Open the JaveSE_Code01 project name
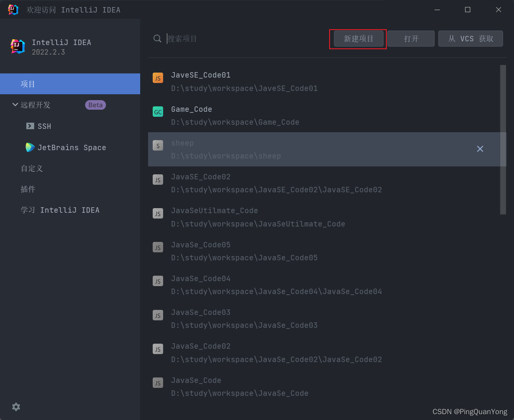The height and width of the screenshot is (420, 514). point(201,75)
